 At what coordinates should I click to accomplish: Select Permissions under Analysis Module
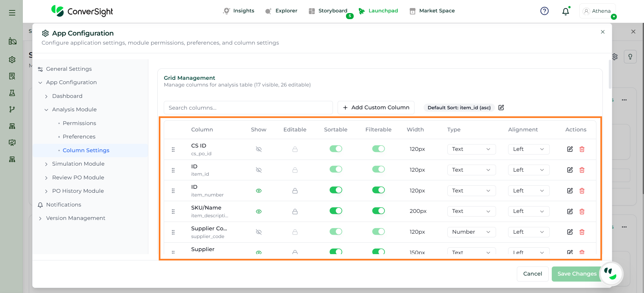click(x=79, y=123)
